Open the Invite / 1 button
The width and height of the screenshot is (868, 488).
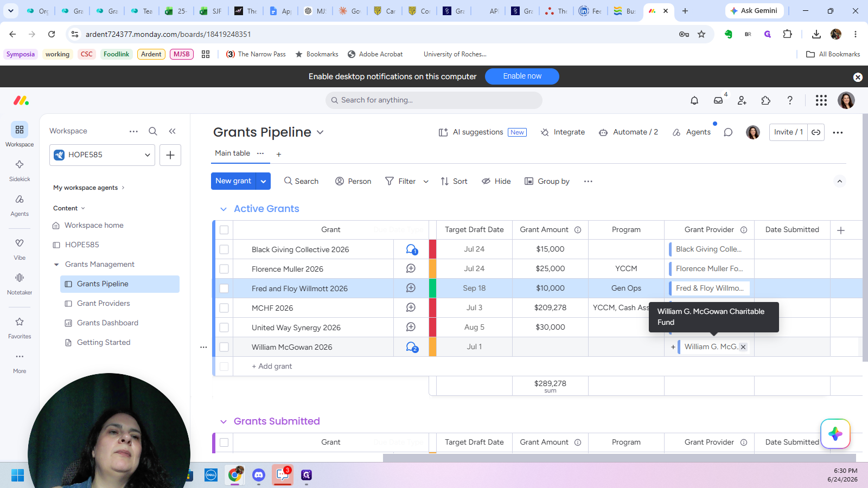788,132
